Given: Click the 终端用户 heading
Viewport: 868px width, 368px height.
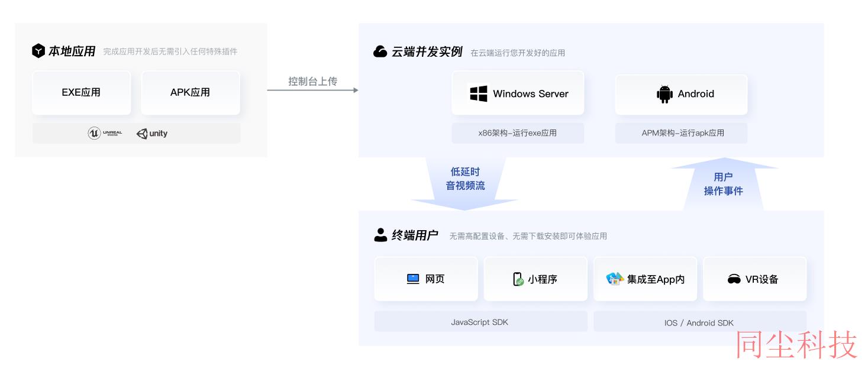Looking at the screenshot, I should point(415,235).
